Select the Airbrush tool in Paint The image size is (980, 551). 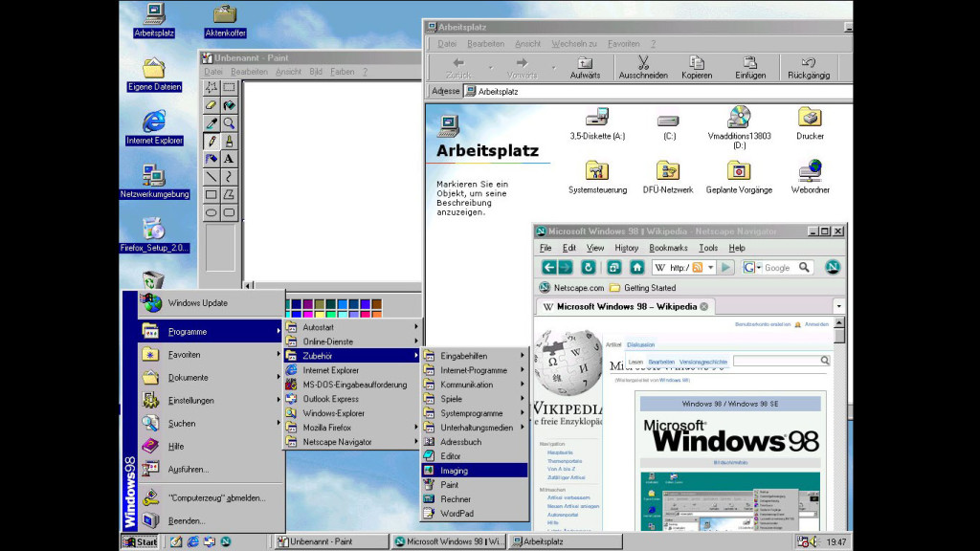(x=212, y=159)
